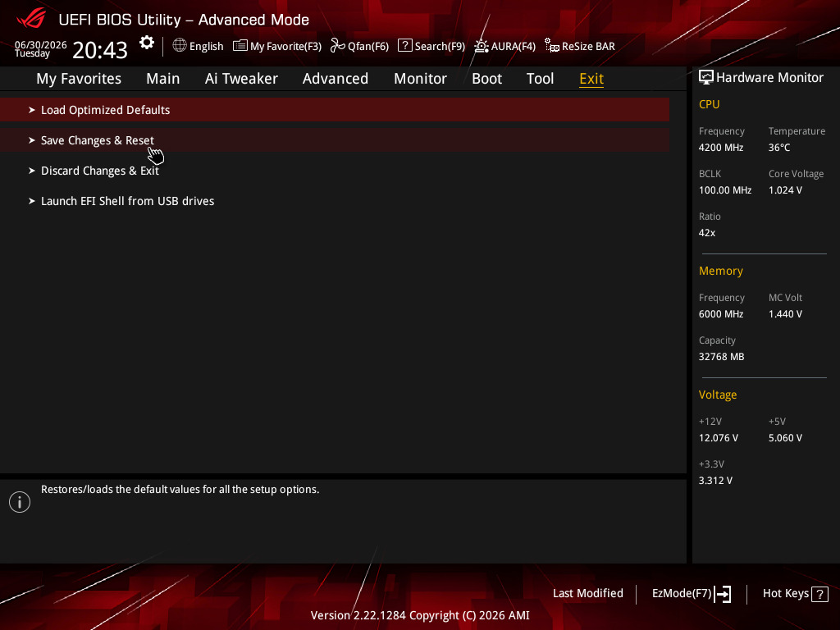Image resolution: width=840 pixels, height=630 pixels.
Task: Open My Favorite(F3) label
Action: pyautogui.click(x=285, y=47)
